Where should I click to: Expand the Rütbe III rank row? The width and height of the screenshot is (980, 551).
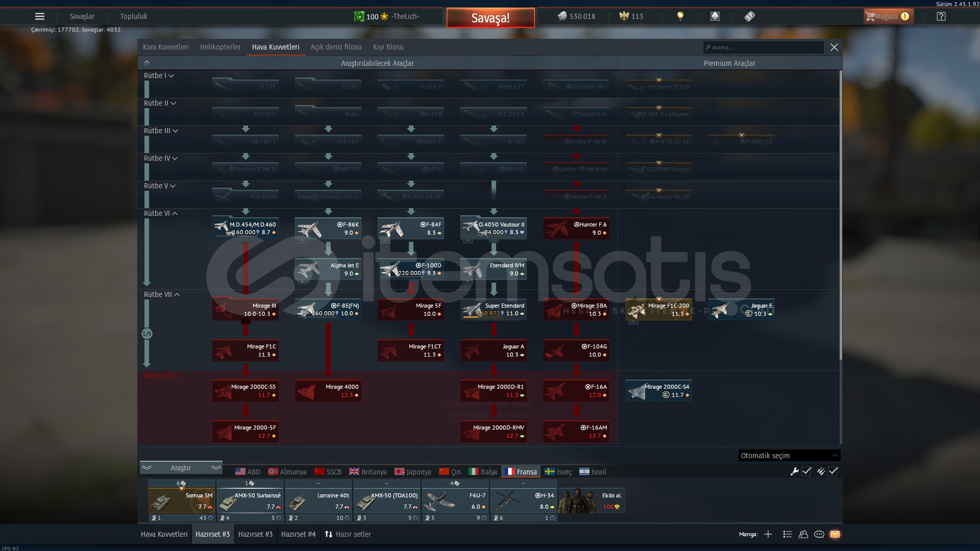(x=161, y=131)
